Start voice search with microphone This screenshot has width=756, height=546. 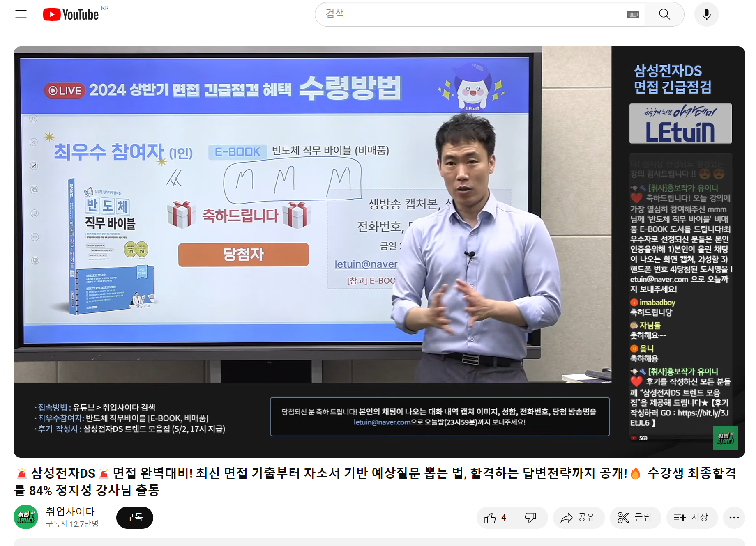706,14
